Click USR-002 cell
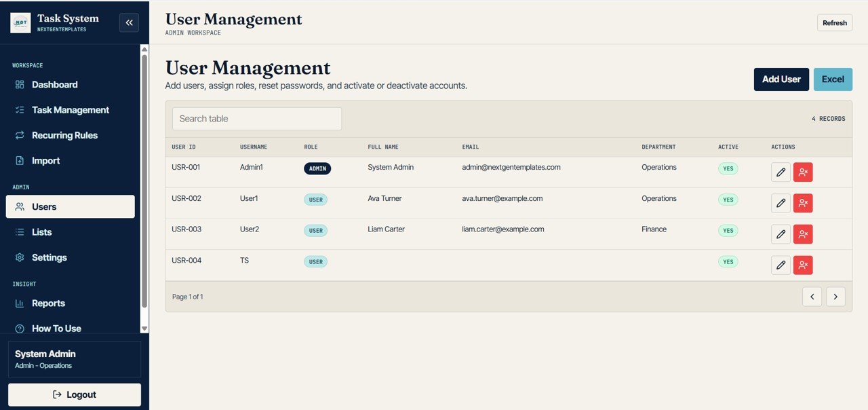This screenshot has height=410, width=868. [186, 198]
